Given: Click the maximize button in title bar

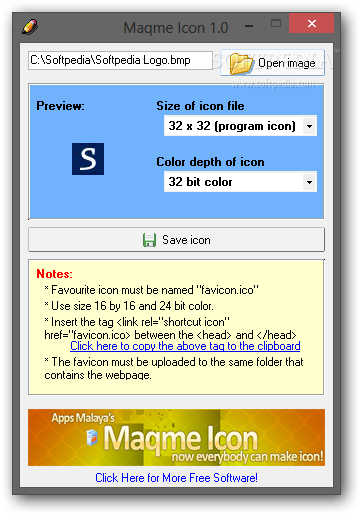Looking at the screenshot, I should click(276, 23).
